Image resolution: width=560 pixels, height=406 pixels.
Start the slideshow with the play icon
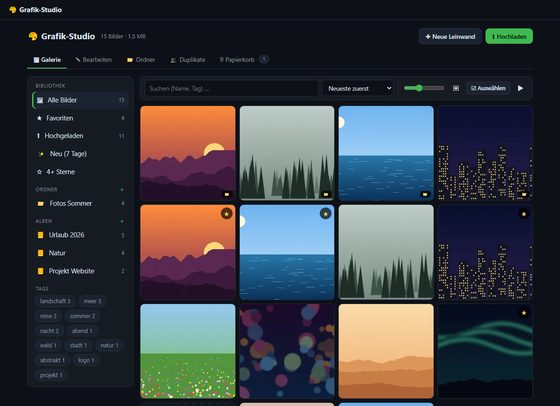521,88
